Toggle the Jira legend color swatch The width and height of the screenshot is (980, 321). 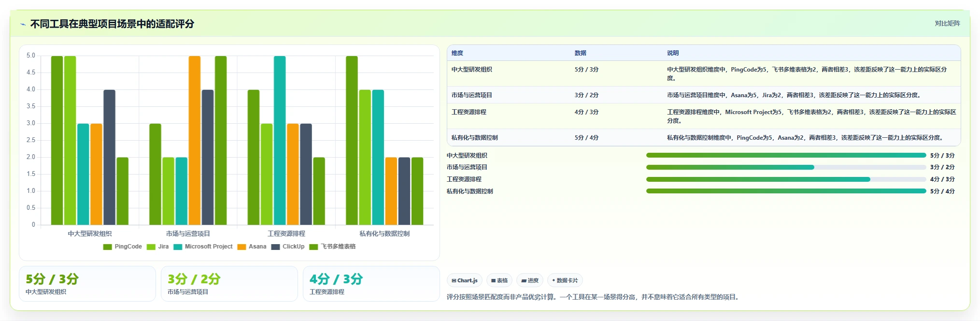tap(151, 247)
